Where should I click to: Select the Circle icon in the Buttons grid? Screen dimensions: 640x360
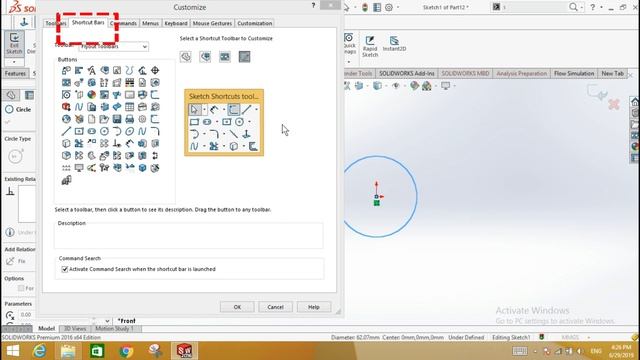click(104, 131)
